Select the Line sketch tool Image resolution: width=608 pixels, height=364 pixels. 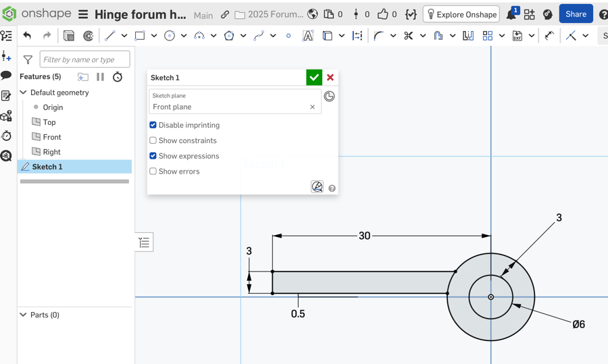click(109, 36)
